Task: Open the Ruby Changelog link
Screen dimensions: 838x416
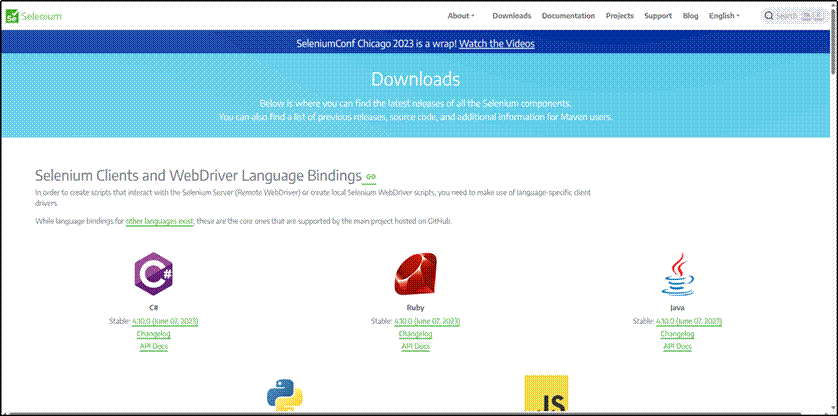Action: click(x=415, y=334)
